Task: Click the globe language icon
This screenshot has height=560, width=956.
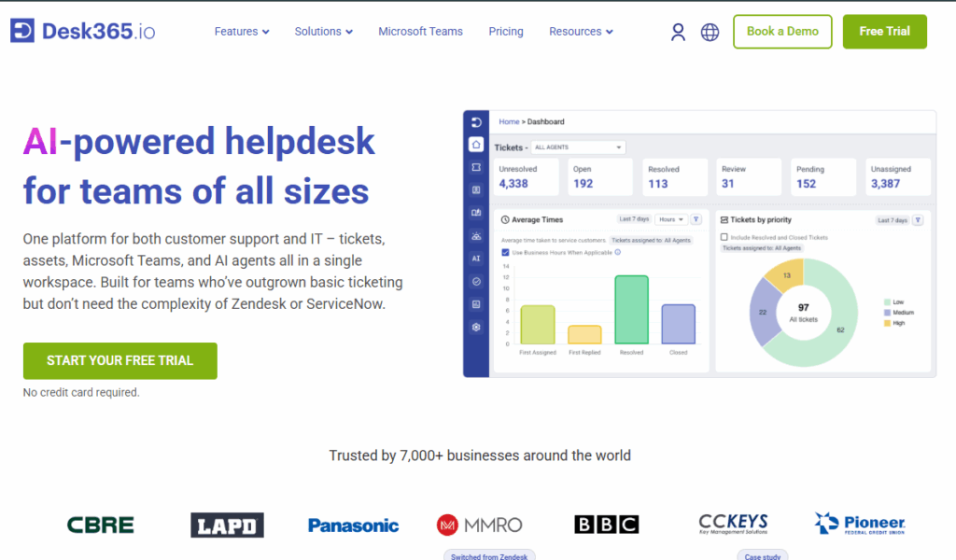Action: [x=710, y=32]
